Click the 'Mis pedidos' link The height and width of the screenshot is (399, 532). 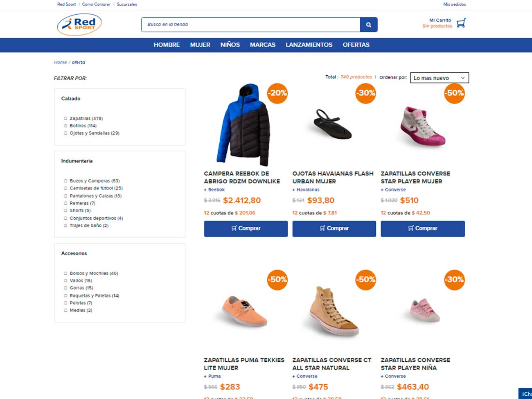[454, 5]
